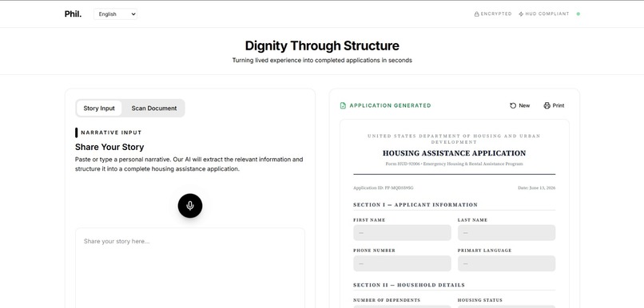The width and height of the screenshot is (644, 308).
Task: Click the APPLICATION GENERATED status text
Action: pos(390,106)
